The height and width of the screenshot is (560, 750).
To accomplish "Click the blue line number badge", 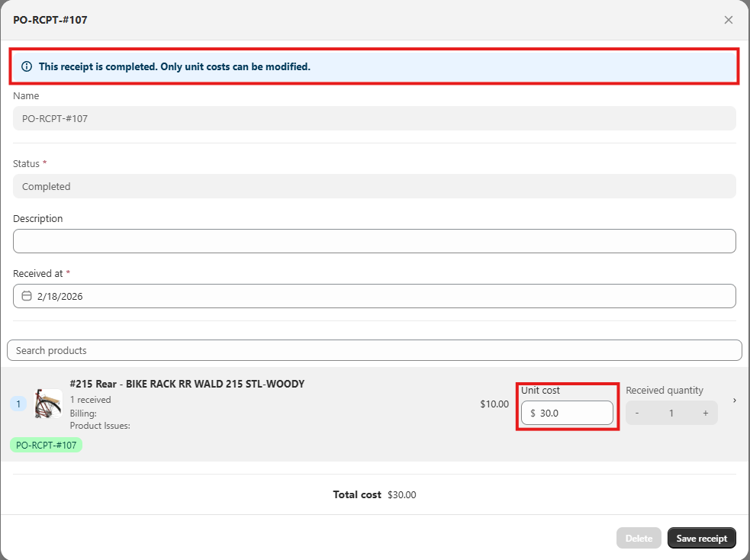I will (18, 404).
